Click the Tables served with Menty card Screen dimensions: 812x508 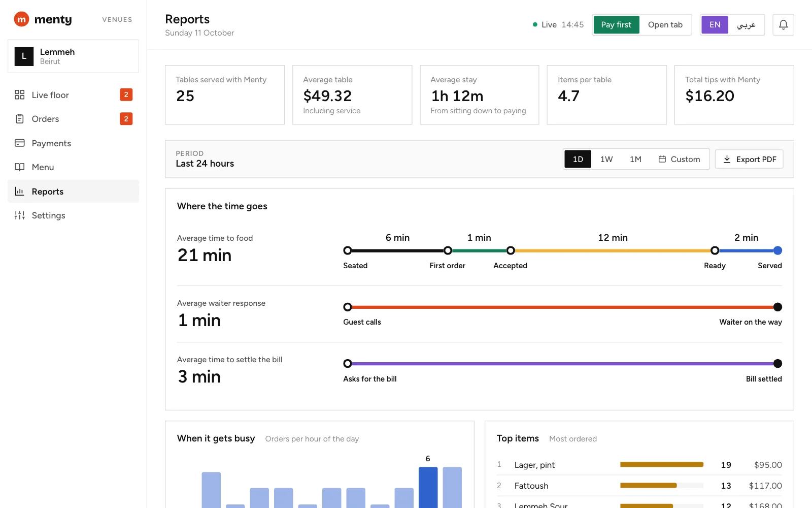225,95
